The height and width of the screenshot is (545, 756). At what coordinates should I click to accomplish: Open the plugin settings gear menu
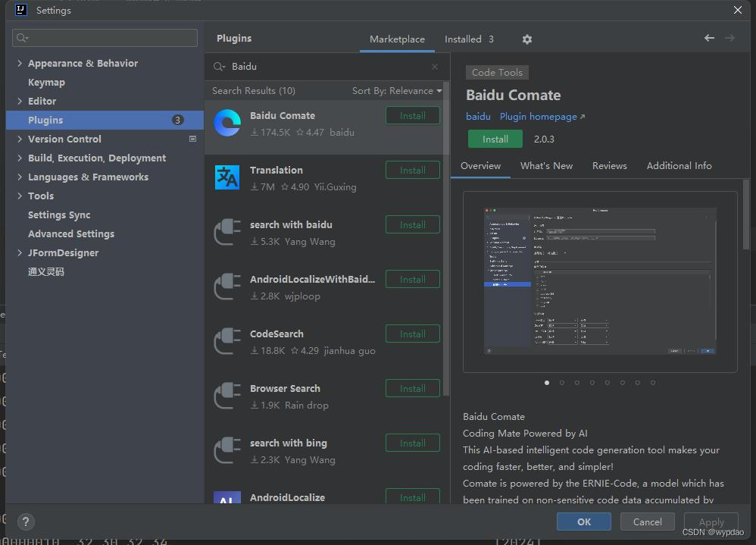(527, 39)
